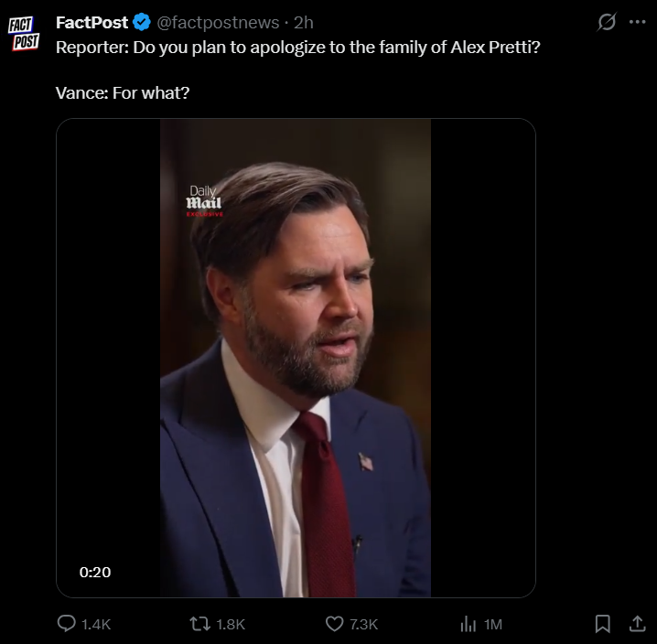Open the Grok actions icon
The width and height of the screenshot is (657, 644).
[605, 22]
